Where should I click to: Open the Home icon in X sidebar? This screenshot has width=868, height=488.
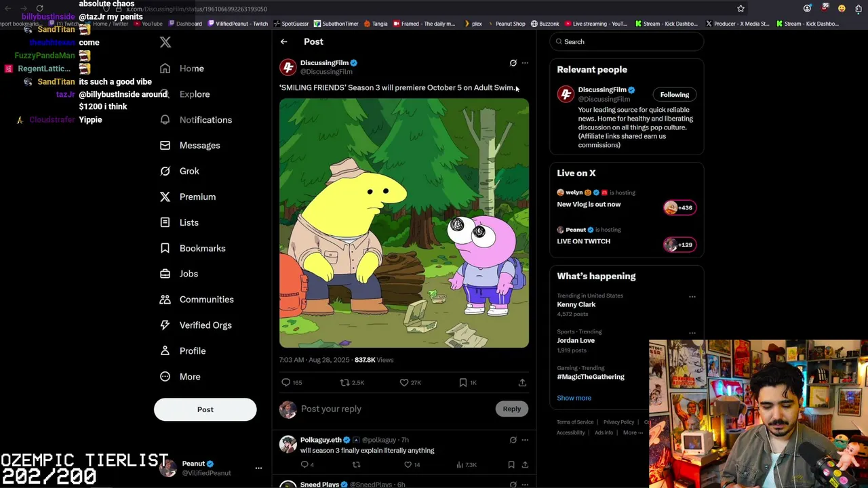pos(165,68)
